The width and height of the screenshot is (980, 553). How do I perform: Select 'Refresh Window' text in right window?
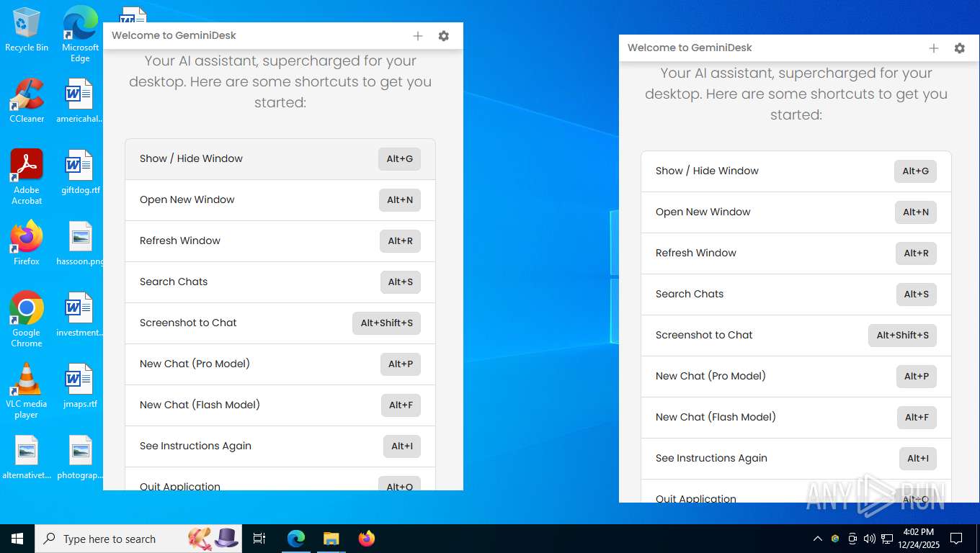(x=696, y=253)
